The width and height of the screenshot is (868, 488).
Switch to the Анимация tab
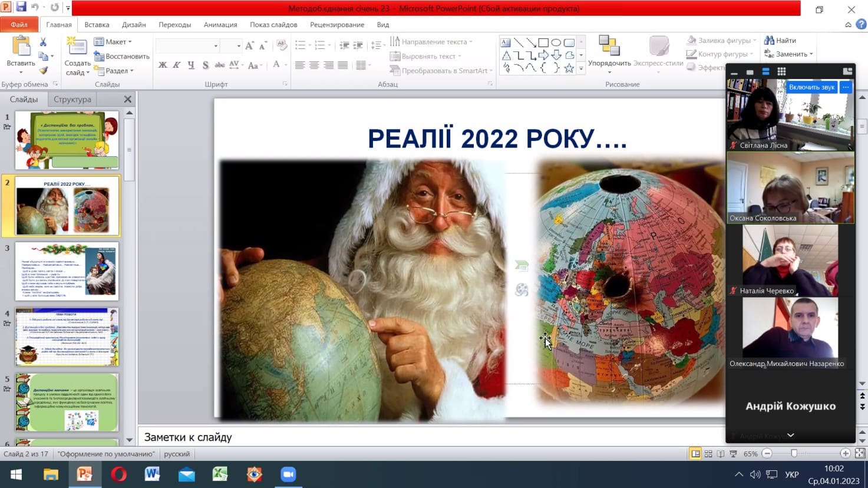(x=220, y=25)
